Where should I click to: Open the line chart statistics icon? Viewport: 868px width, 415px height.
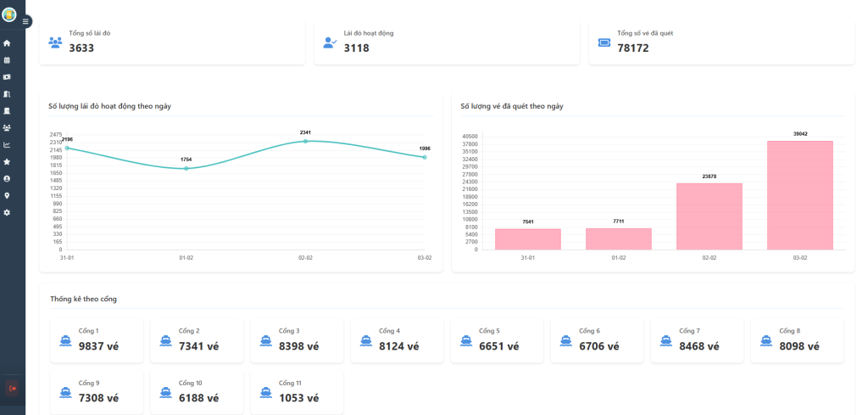point(8,145)
